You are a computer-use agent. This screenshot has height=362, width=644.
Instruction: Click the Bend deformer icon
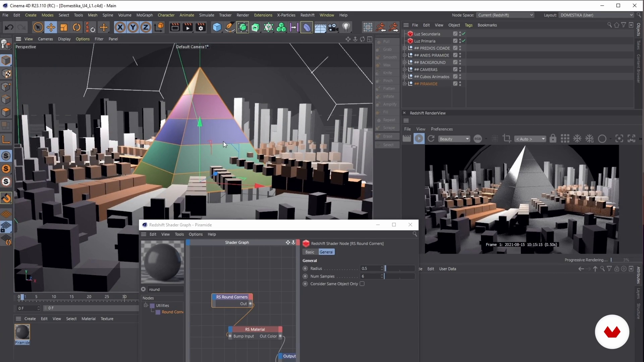pos(307,27)
